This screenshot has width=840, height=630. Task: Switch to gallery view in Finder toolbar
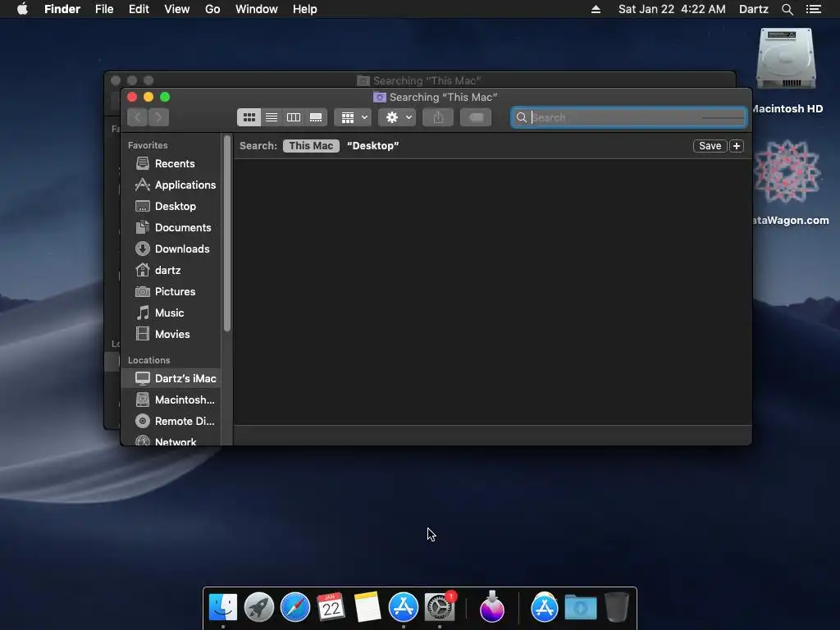pos(316,117)
